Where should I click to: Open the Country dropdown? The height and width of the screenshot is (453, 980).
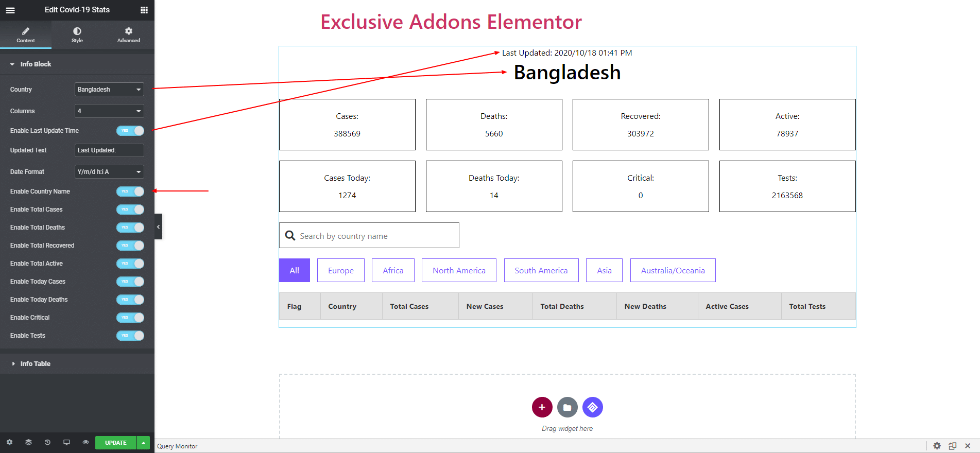(109, 90)
